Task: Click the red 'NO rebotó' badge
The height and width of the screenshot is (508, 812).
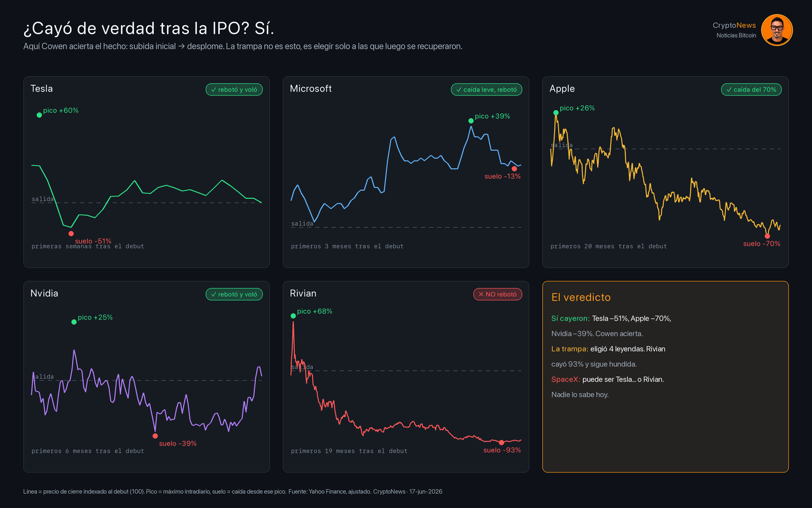Action: (x=497, y=294)
